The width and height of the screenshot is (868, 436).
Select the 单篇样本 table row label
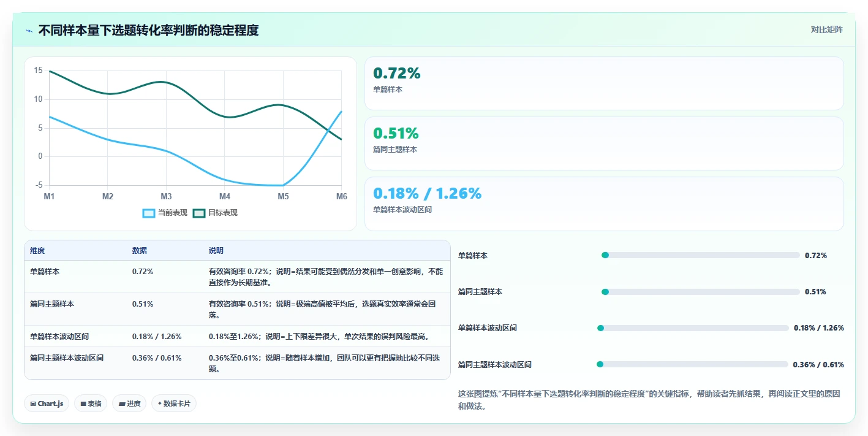(x=45, y=271)
